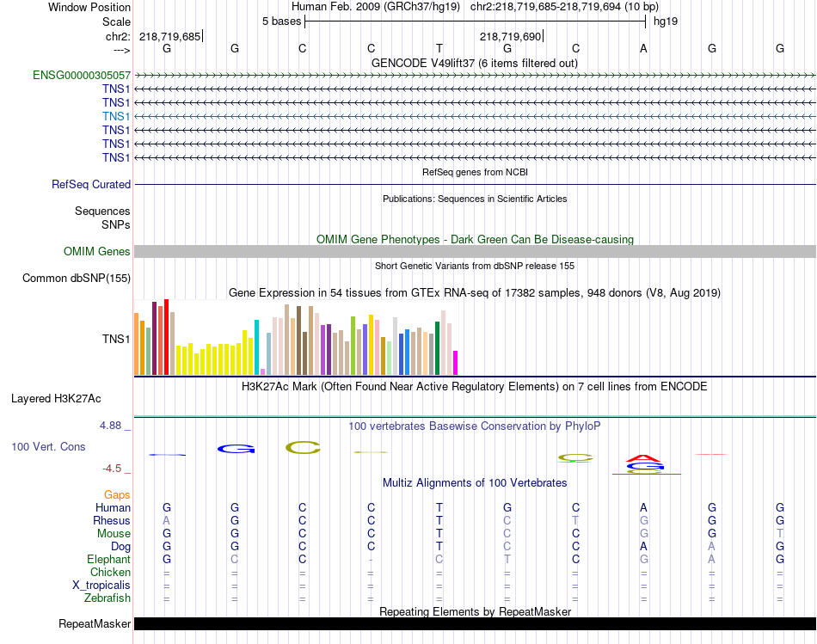Click the chr2 base position ruler
This screenshot has height=644, width=817.
tap(475, 36)
